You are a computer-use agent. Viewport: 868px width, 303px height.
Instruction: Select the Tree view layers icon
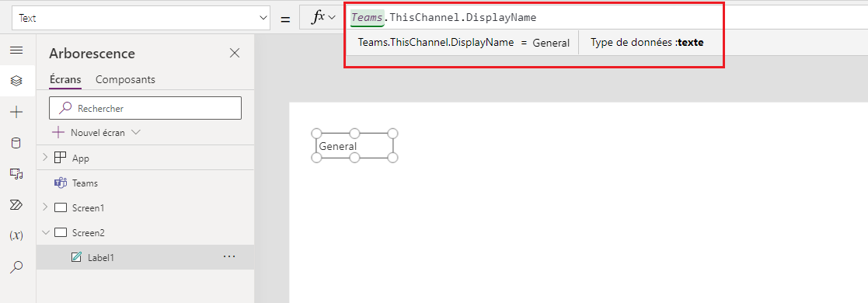[x=16, y=81]
